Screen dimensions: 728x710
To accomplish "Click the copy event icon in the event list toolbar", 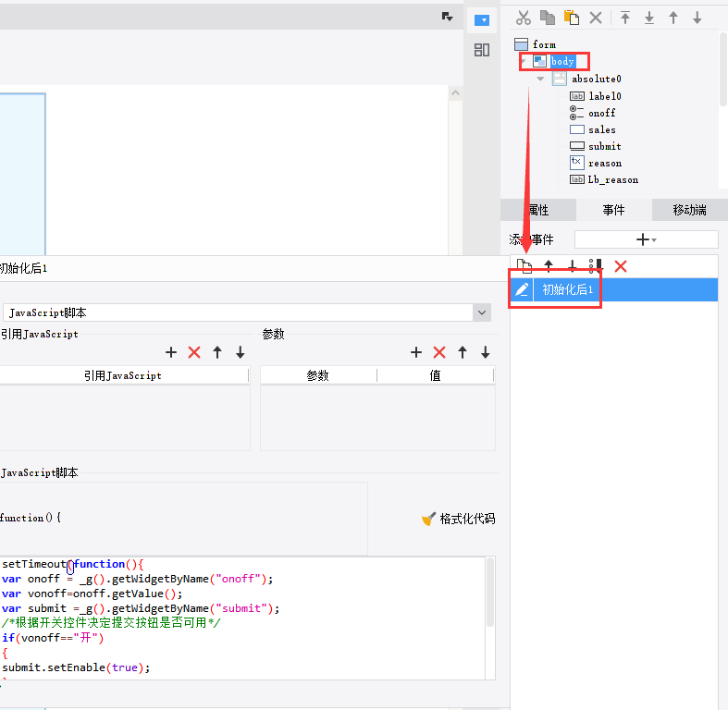I will pyautogui.click(x=524, y=266).
